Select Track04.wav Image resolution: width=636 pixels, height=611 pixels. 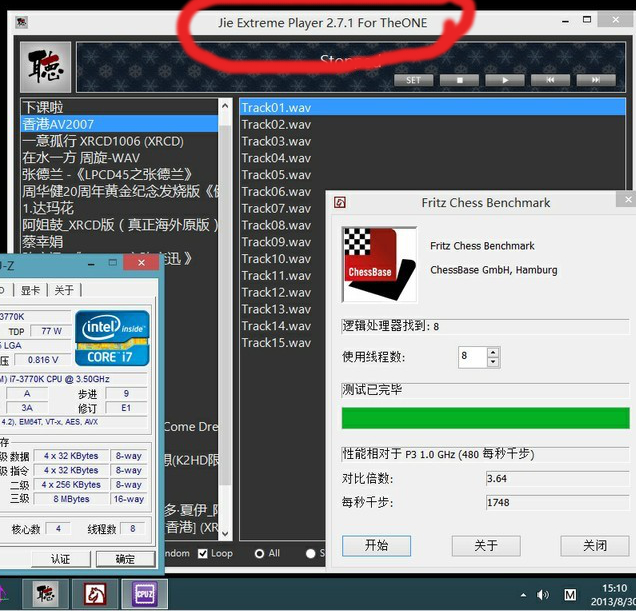[432, 158]
